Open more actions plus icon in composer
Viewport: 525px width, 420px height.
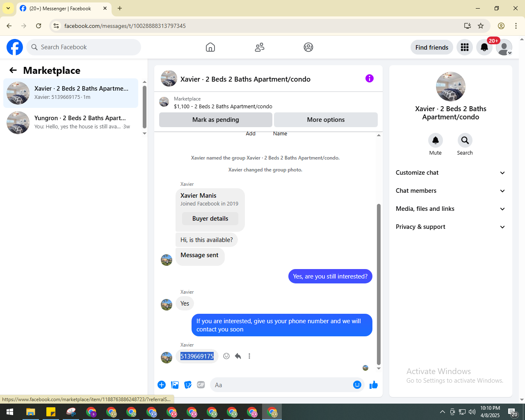tap(162, 385)
